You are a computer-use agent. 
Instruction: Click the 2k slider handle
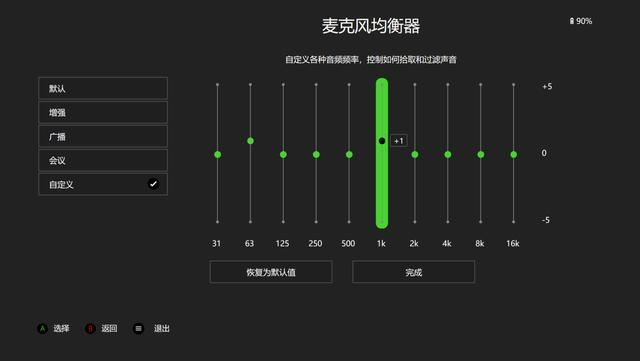[x=415, y=154]
